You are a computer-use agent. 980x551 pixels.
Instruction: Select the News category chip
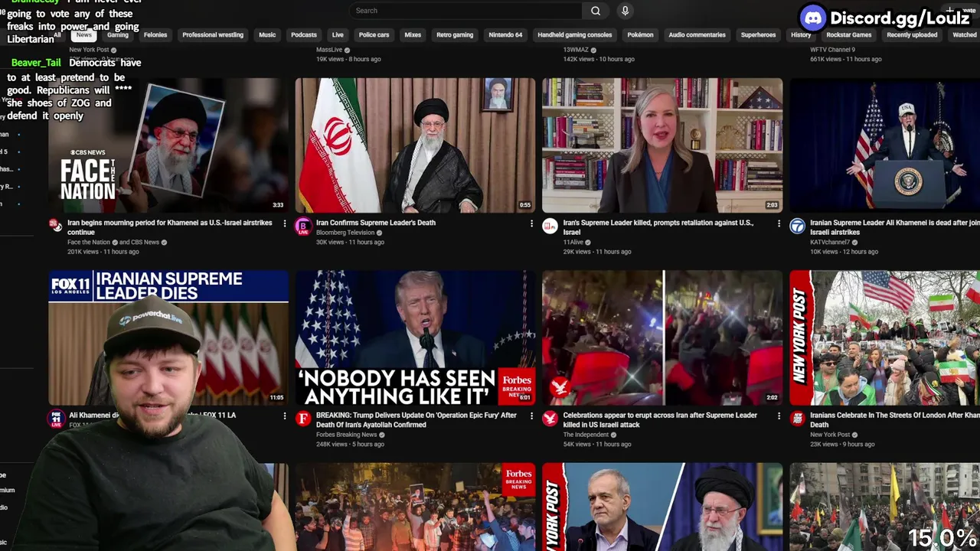(x=83, y=35)
